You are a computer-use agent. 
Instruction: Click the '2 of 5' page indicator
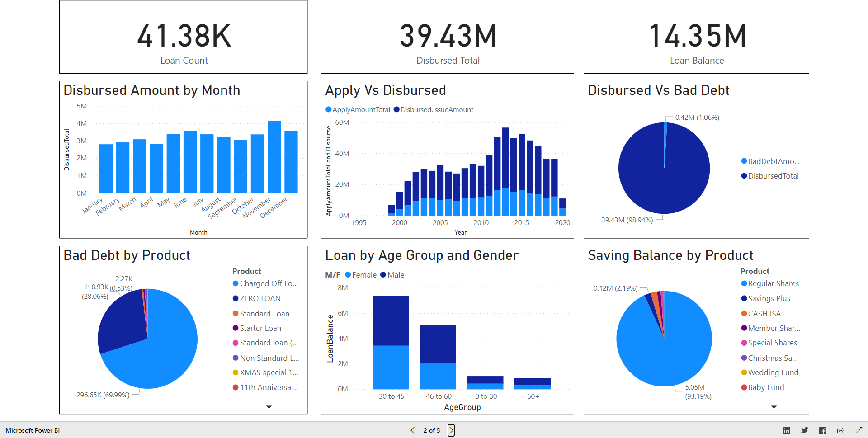(432, 430)
